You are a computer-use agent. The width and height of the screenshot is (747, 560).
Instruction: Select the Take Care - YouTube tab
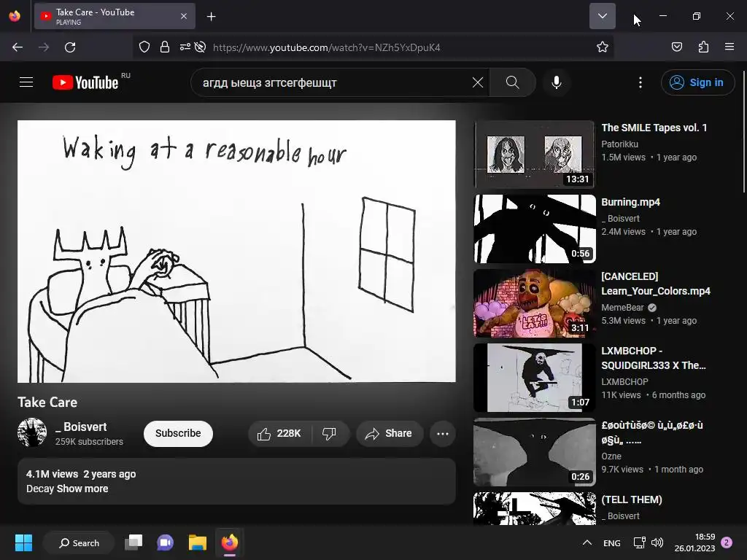click(x=115, y=16)
